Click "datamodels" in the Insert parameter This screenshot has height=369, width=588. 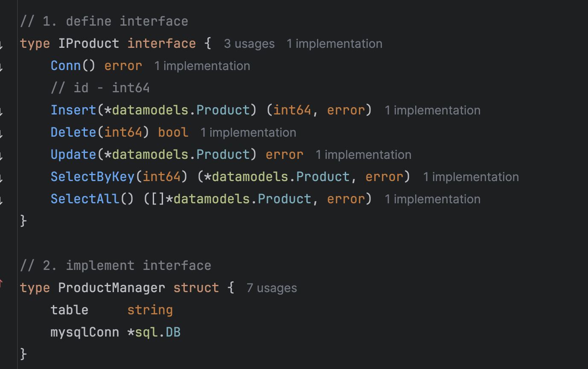click(x=150, y=110)
